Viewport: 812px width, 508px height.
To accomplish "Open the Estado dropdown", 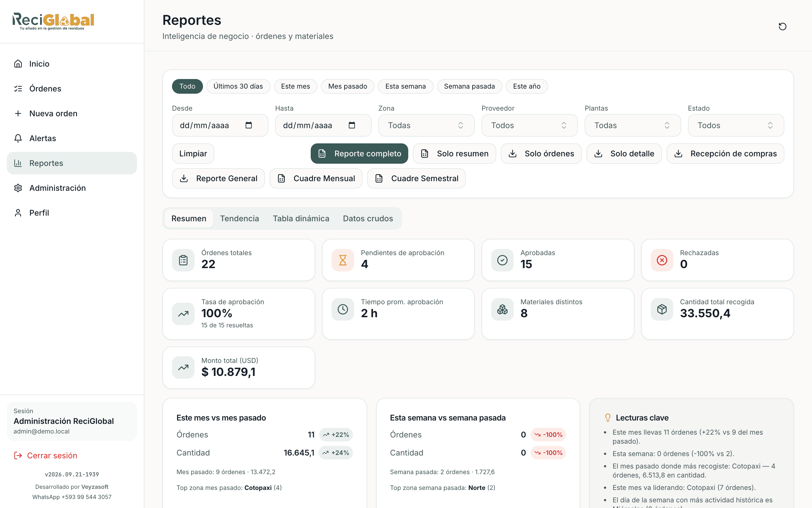I will pos(736,125).
